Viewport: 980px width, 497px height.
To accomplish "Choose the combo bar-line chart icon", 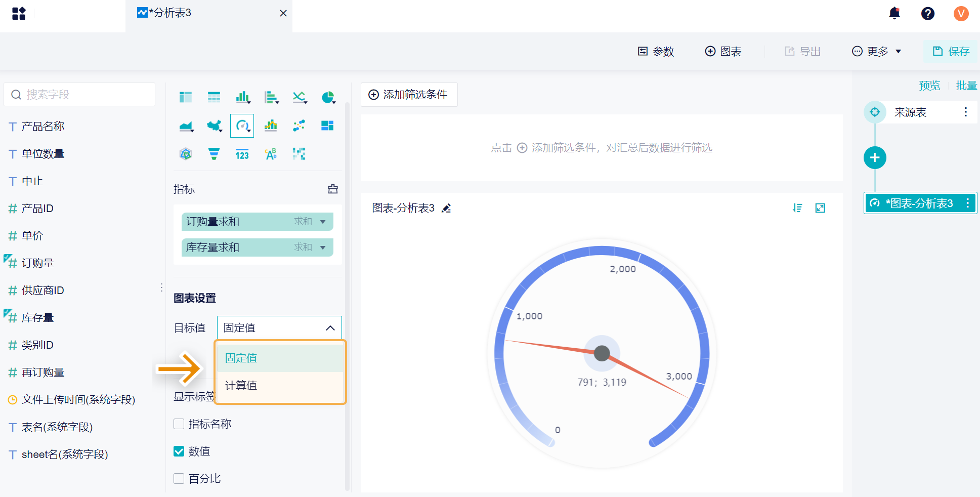I will 271,126.
